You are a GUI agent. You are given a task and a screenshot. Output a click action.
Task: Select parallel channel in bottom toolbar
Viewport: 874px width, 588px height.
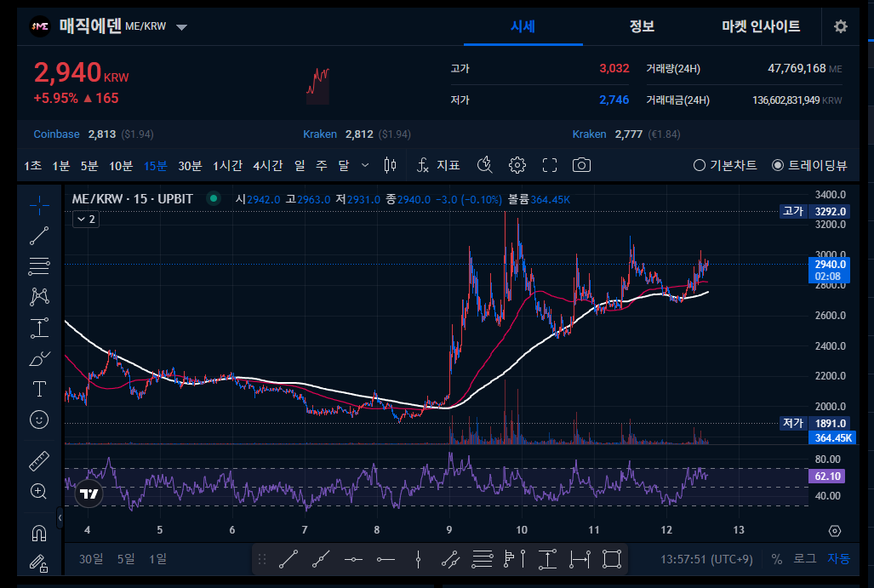[x=450, y=559]
